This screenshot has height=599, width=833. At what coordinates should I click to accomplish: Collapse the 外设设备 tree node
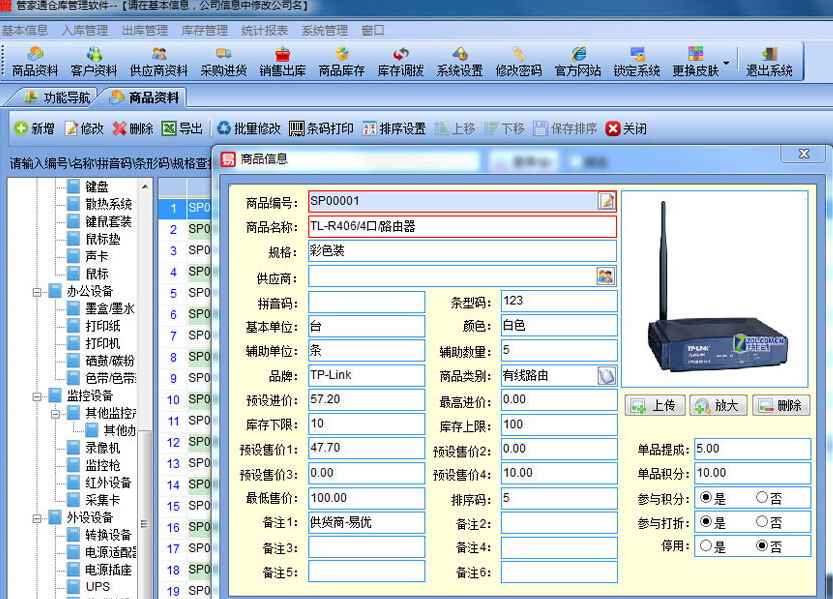37,518
